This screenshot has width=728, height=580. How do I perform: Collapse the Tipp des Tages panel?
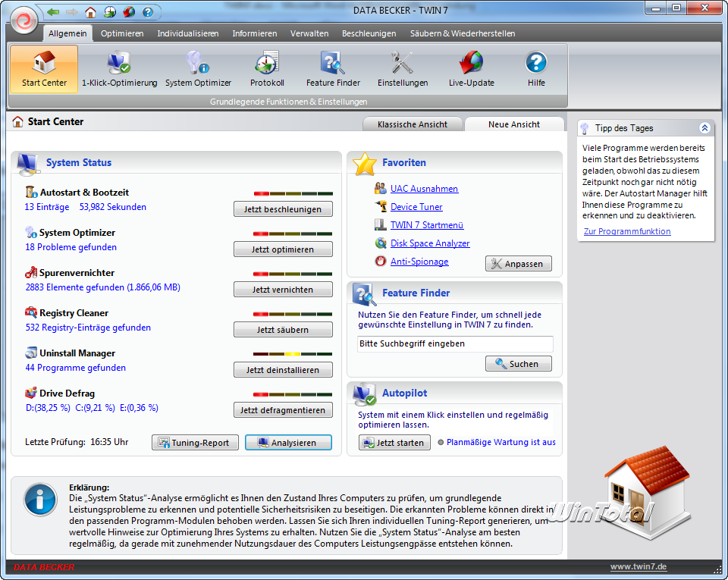(x=704, y=128)
